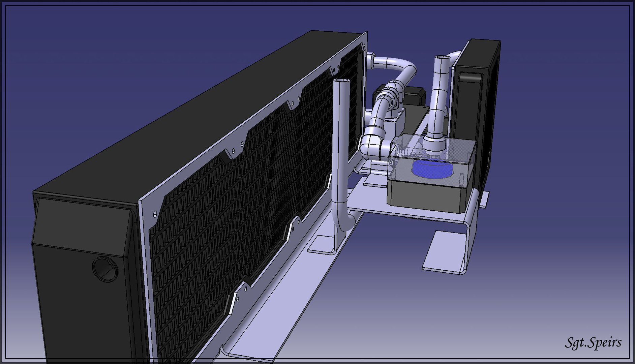The image size is (635, 364).
Task: Click the vertical tube fitting on pump top
Action: click(435, 142)
